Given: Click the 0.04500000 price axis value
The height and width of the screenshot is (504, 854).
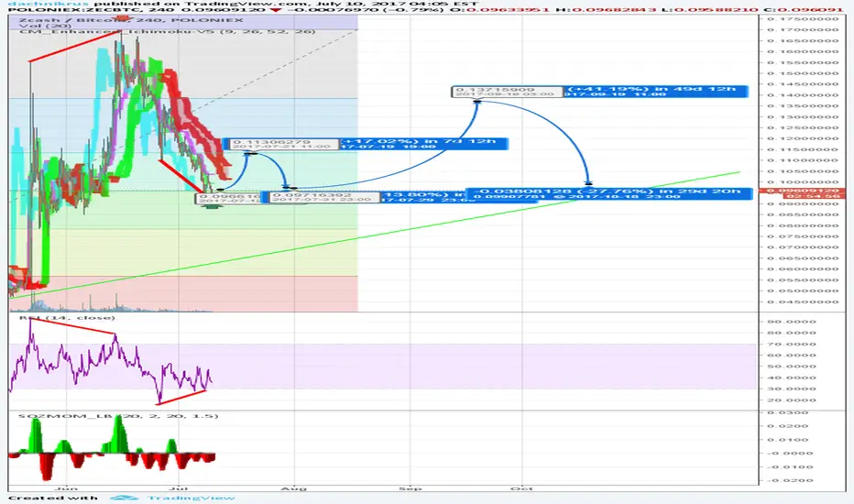Looking at the screenshot, I should point(803,301).
